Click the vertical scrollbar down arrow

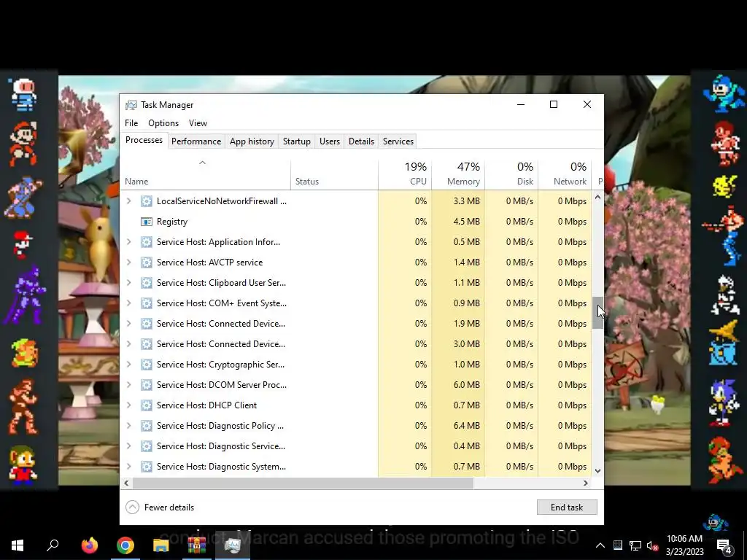(x=598, y=471)
